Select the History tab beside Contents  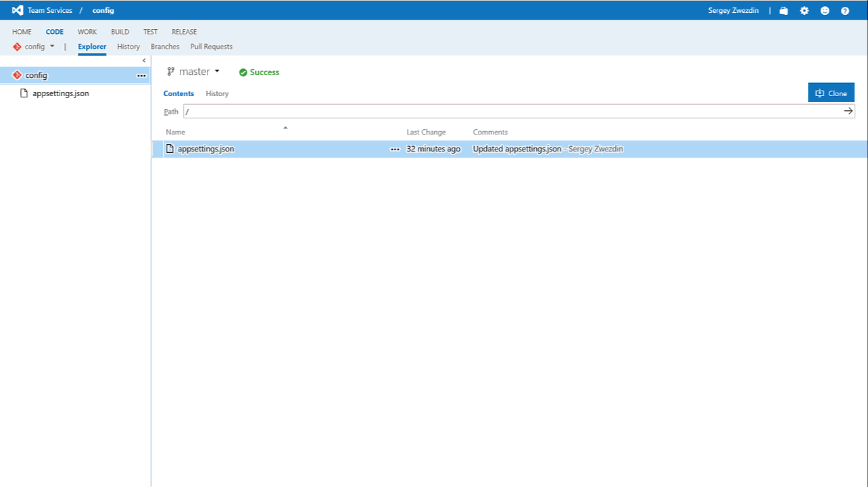(x=217, y=93)
